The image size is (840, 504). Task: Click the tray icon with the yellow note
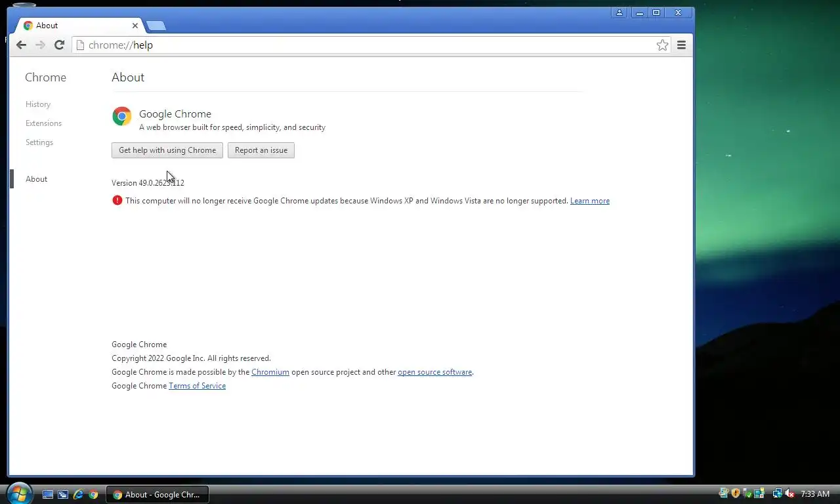[759, 493]
